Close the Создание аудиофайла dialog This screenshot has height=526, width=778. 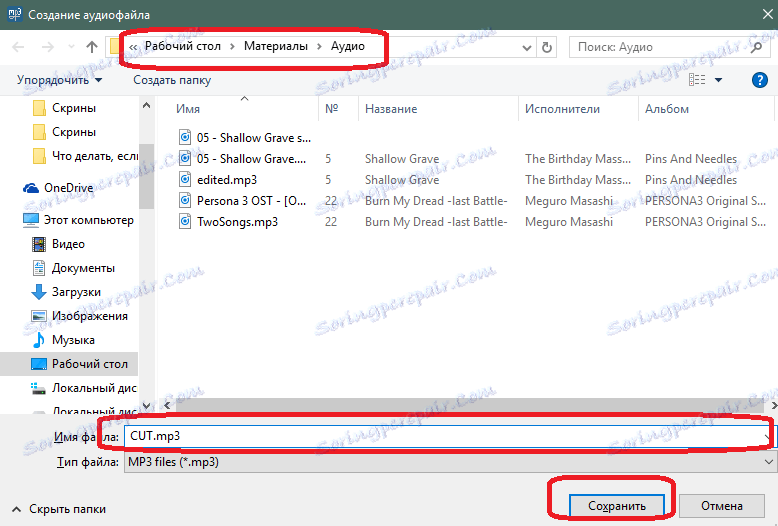click(x=767, y=14)
